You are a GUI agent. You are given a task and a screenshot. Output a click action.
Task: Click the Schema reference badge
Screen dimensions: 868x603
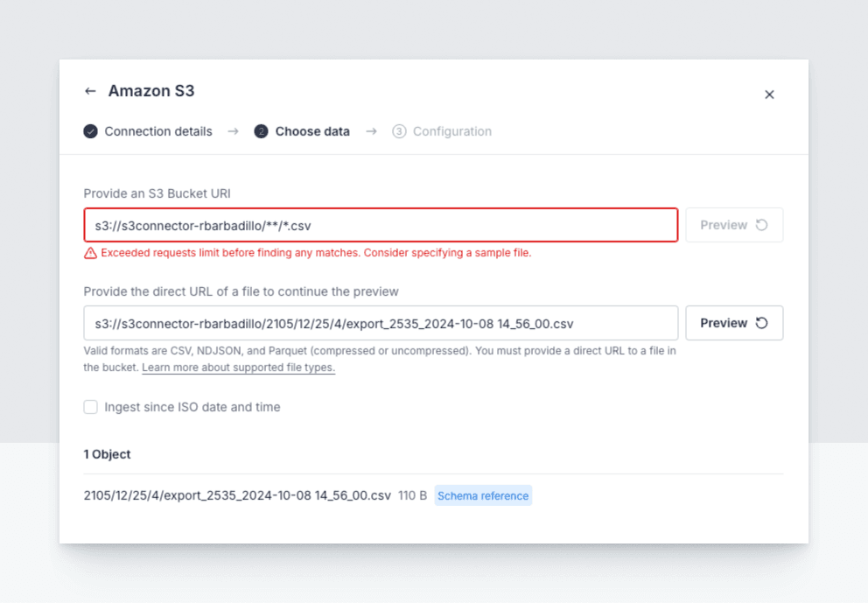pos(483,495)
